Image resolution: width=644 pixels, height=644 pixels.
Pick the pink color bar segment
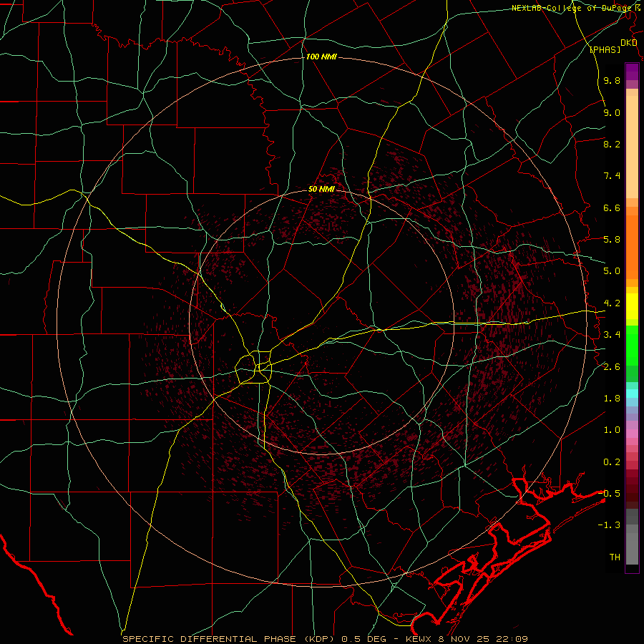pos(632,434)
